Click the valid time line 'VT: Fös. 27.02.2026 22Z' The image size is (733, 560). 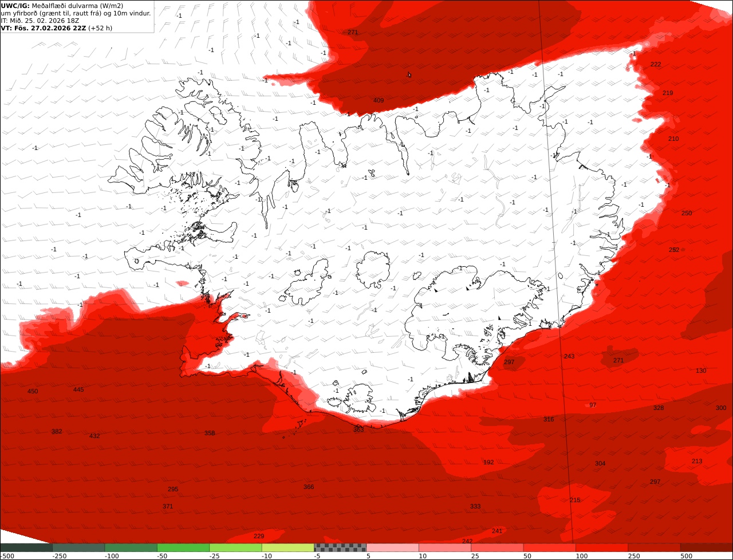click(44, 28)
